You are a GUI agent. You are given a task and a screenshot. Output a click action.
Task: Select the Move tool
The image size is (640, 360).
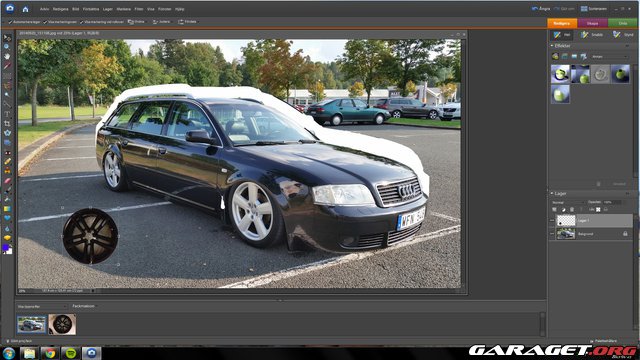point(7,38)
